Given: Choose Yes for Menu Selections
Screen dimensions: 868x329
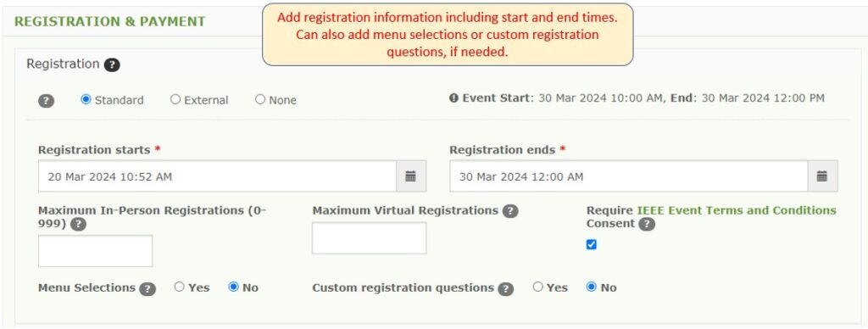Looking at the screenshot, I should tap(180, 287).
